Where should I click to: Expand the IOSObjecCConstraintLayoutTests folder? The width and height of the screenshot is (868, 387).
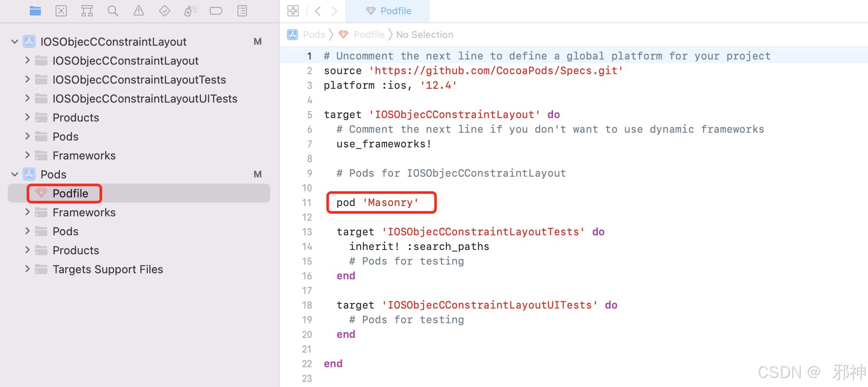[27, 79]
